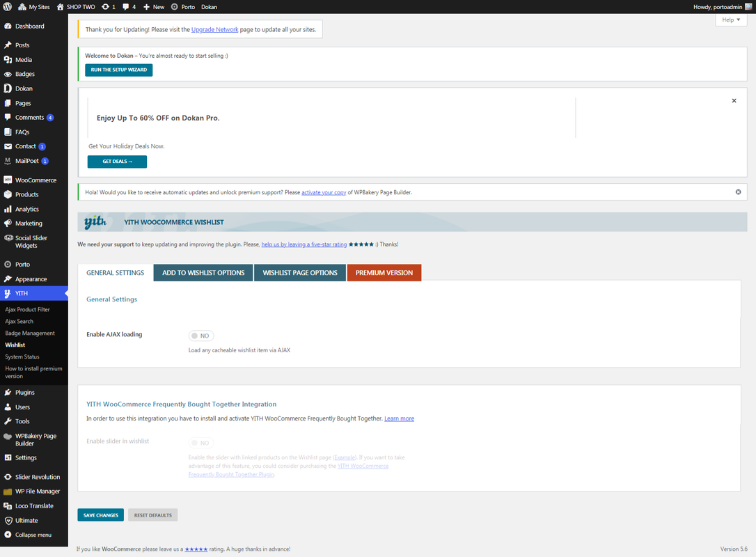
Task: Click the Save Changes button
Action: click(101, 515)
